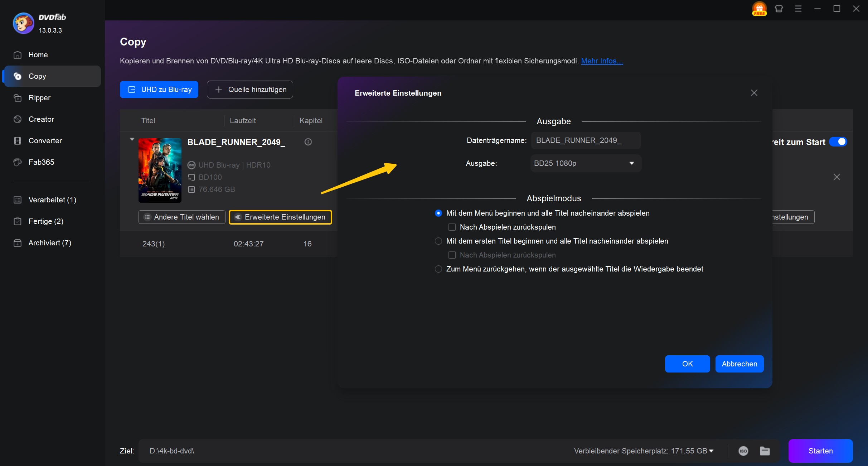Click the ISO disc icon beside UHD Blu-ray | HDR10
Screen dimensions: 868x466
(x=191, y=165)
